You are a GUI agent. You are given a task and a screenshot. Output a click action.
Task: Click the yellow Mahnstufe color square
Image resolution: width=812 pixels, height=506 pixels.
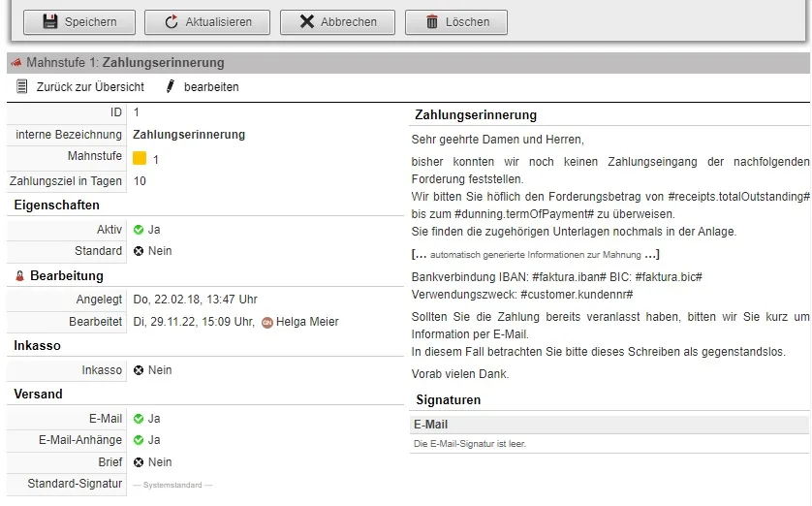click(140, 158)
